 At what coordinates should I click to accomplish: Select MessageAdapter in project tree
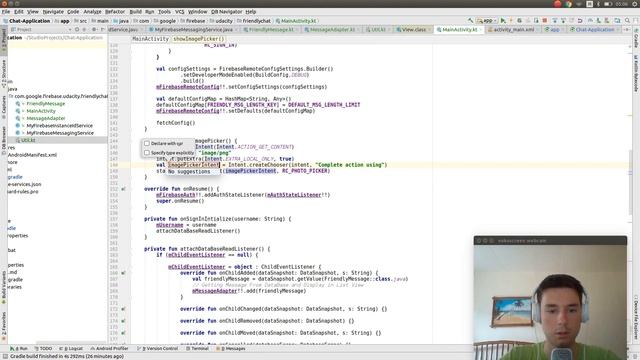point(46,118)
